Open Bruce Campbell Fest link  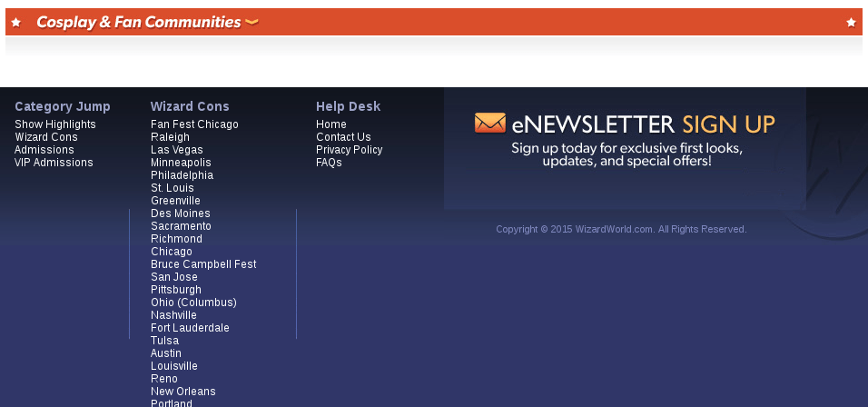pyautogui.click(x=203, y=264)
